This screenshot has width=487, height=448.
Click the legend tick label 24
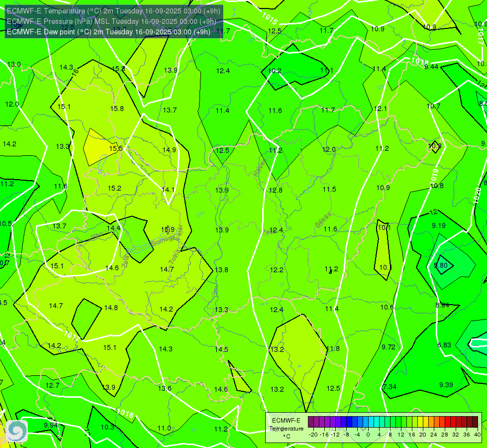[434, 435]
